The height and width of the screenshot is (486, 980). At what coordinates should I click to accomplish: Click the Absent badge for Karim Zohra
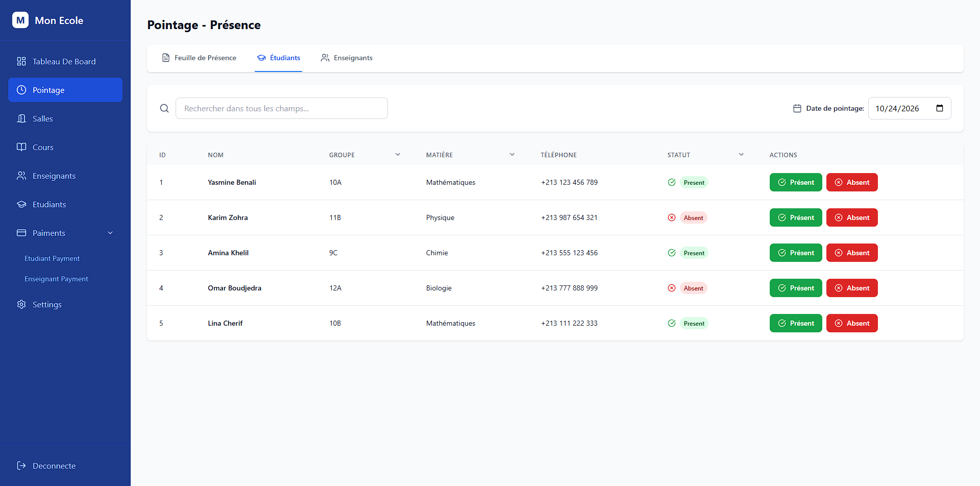tap(694, 217)
